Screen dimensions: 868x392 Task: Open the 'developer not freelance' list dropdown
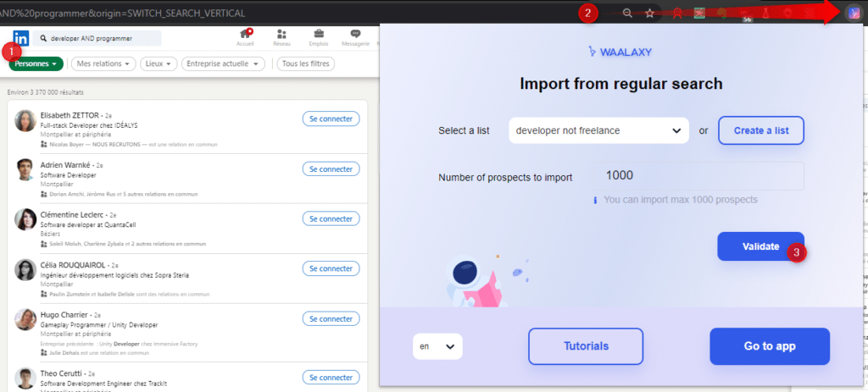(598, 130)
